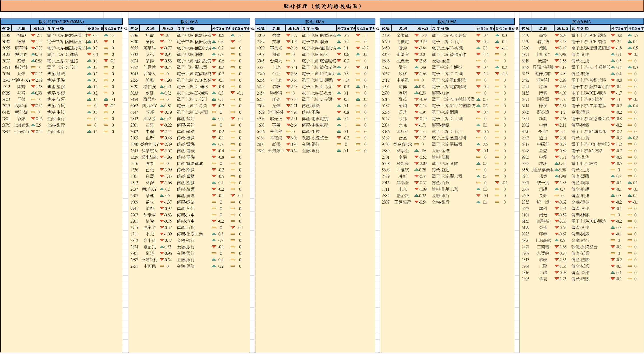Select the 軟體-系統整合 cell for 三商電
The width and height of the screenshot is (644, 354).
pyautogui.click(x=584, y=247)
